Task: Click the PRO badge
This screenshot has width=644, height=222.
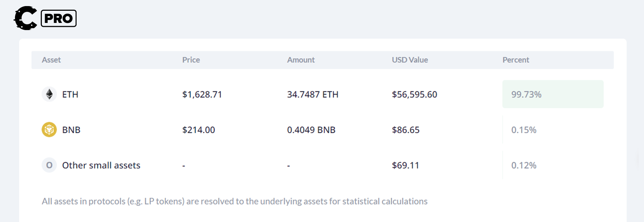Action: 59,18
